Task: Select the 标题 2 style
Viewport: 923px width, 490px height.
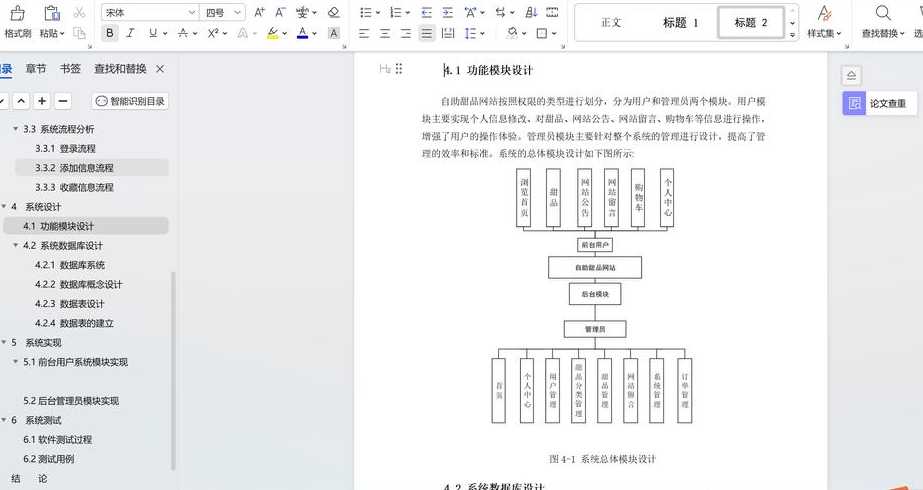Action: [x=751, y=23]
